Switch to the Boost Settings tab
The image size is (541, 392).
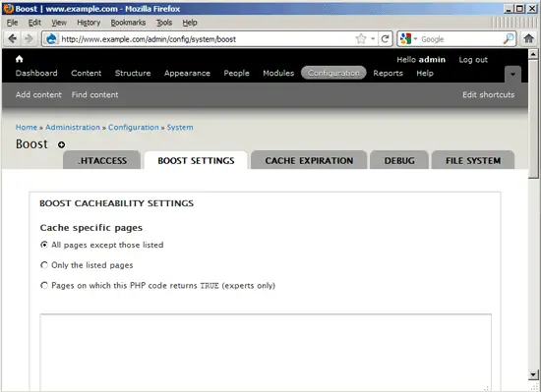(196, 160)
